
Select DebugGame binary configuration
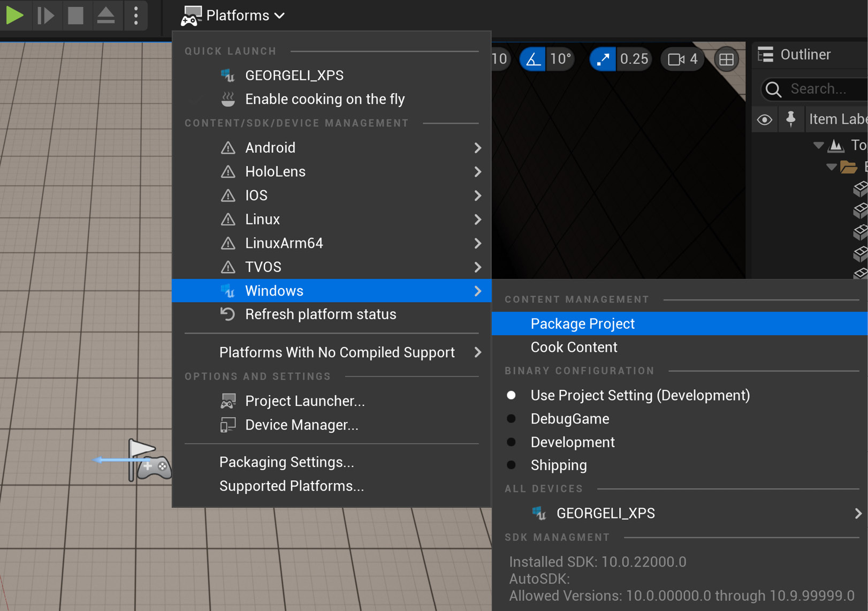pyautogui.click(x=680, y=419)
